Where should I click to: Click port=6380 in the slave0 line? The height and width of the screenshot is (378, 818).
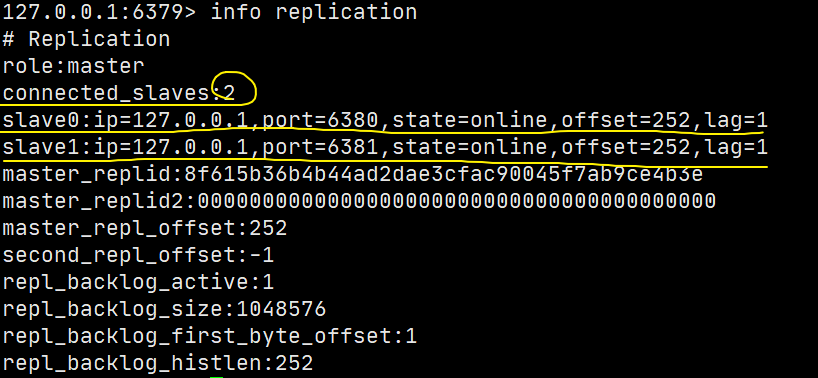point(320,120)
